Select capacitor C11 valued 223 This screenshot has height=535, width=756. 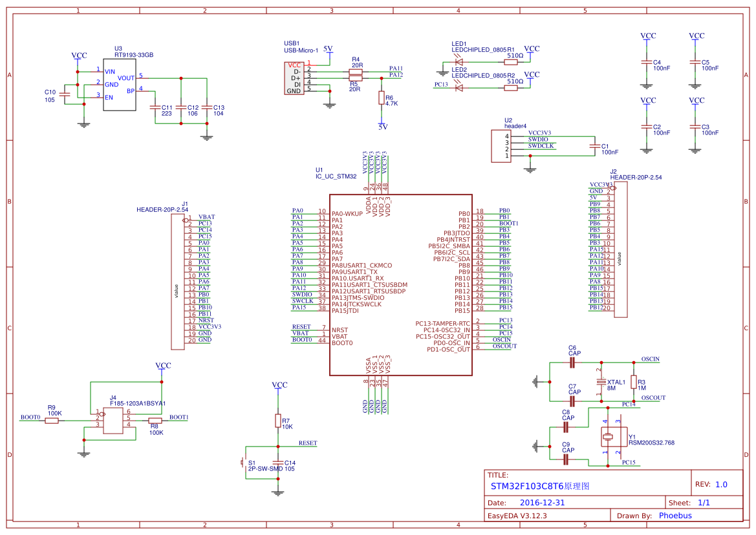[x=155, y=108]
